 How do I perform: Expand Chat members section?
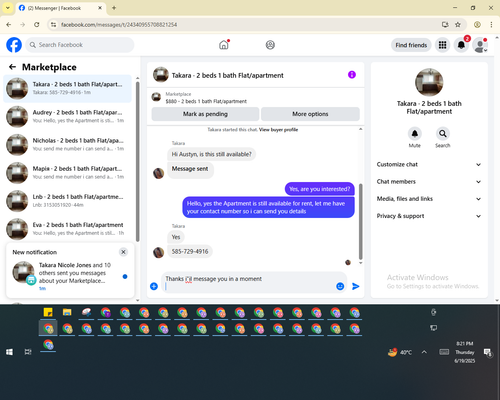(x=429, y=182)
